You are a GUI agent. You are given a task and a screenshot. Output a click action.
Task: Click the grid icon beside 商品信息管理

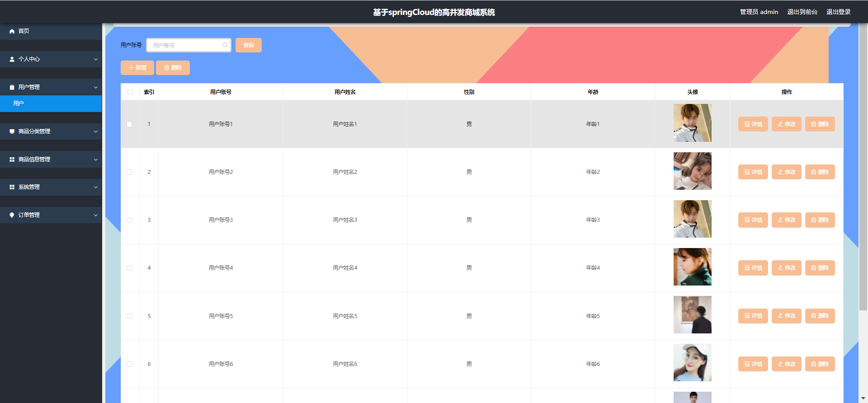[x=12, y=159]
